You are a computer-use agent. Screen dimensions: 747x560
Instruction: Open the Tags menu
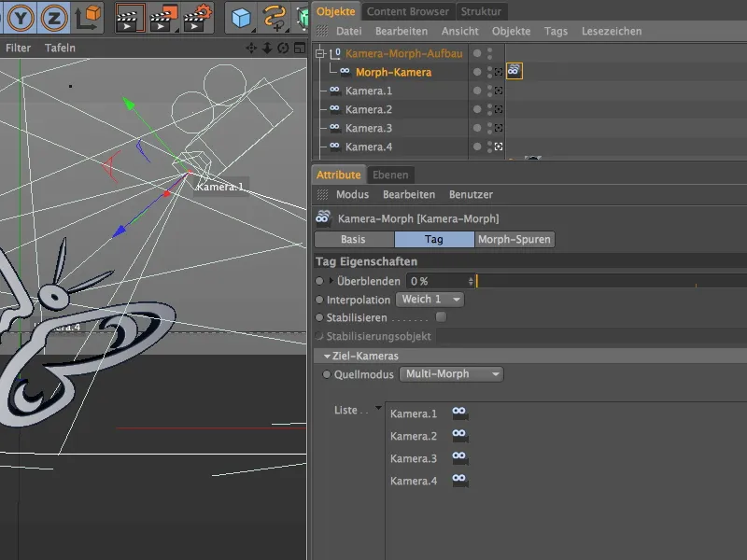pyautogui.click(x=556, y=31)
